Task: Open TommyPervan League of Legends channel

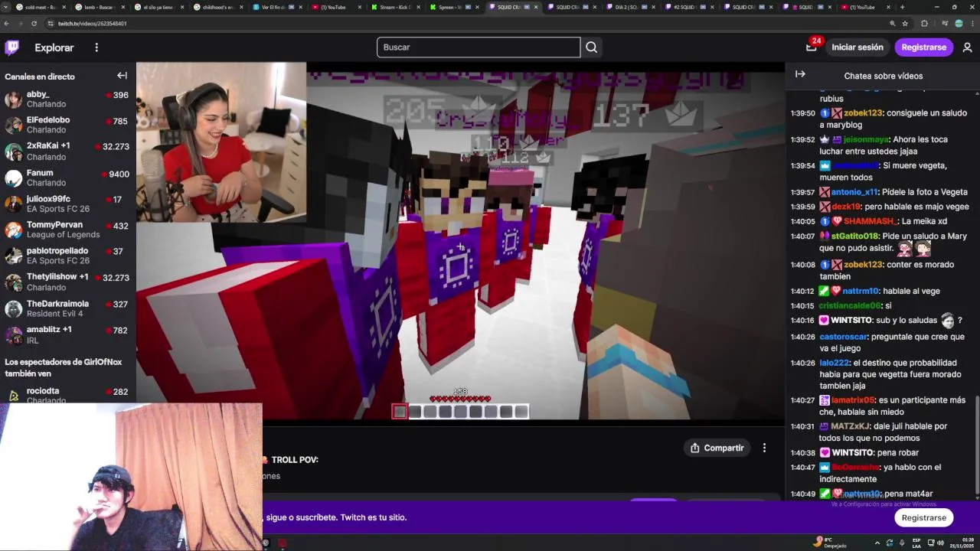Action: point(67,230)
